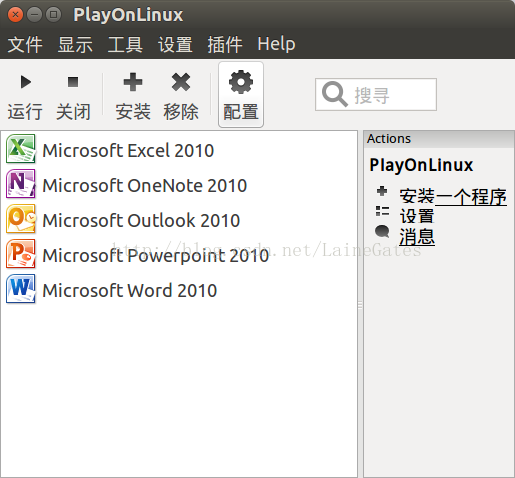The image size is (515, 478).
Task: Click list icon beside 设置 action
Action: tap(382, 211)
